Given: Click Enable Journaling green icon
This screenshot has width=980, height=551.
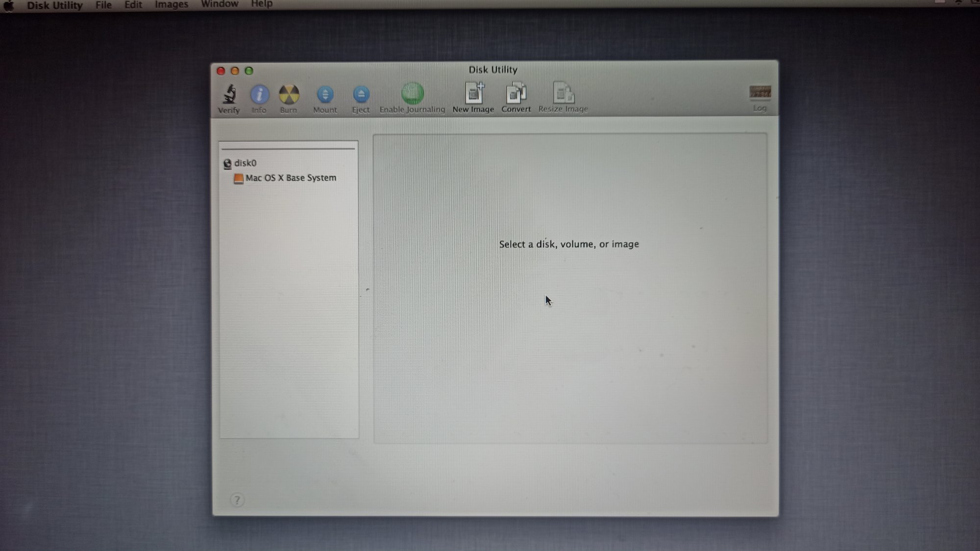Looking at the screenshot, I should [412, 94].
